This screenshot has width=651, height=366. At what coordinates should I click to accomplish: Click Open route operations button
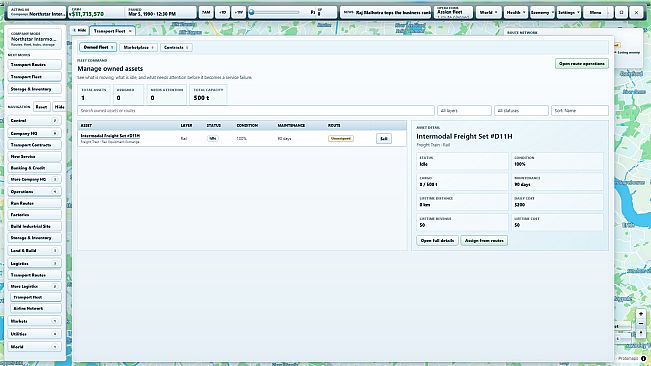tap(582, 63)
